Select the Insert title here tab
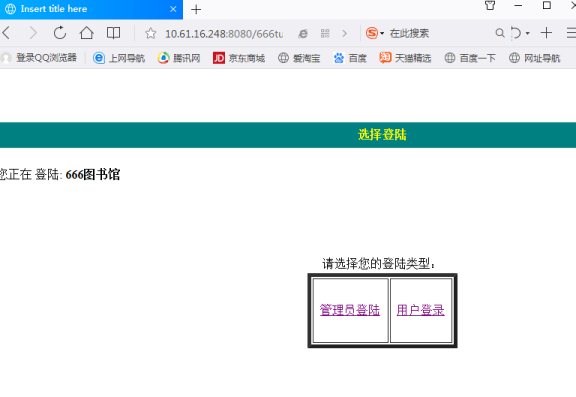The image size is (576, 397). tap(91, 9)
